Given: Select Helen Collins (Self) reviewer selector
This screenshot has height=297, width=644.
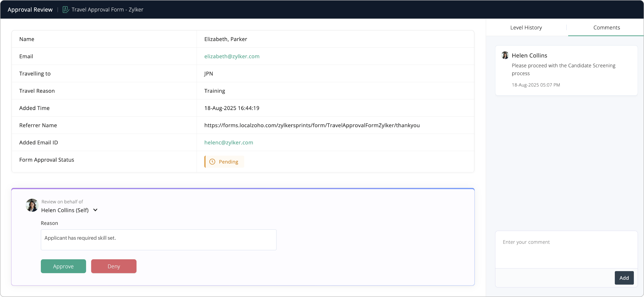Looking at the screenshot, I should 65,210.
